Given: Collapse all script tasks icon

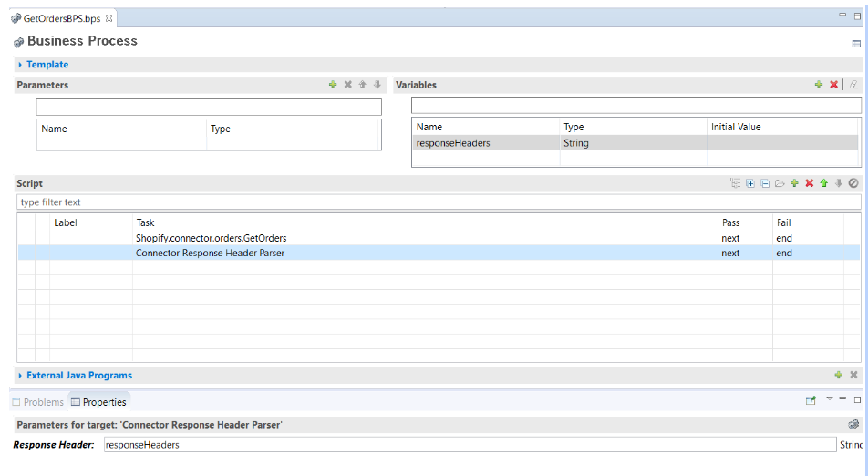Looking at the screenshot, I should (x=765, y=183).
